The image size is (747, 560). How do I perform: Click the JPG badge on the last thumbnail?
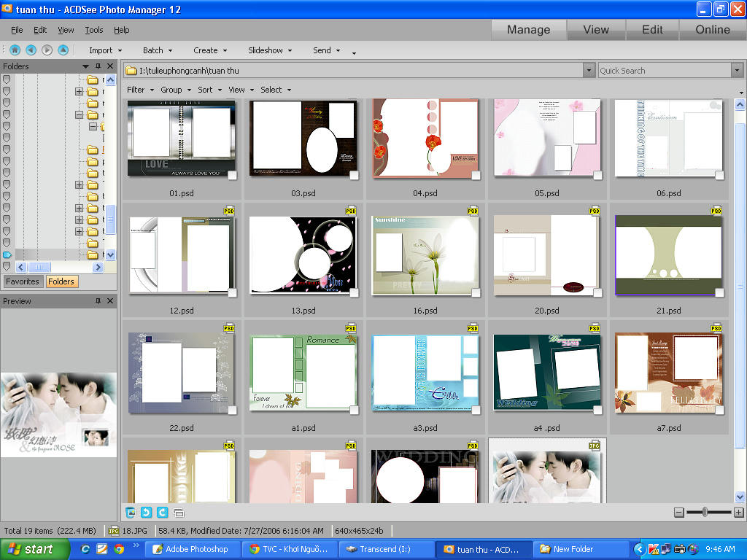pyautogui.click(x=594, y=446)
